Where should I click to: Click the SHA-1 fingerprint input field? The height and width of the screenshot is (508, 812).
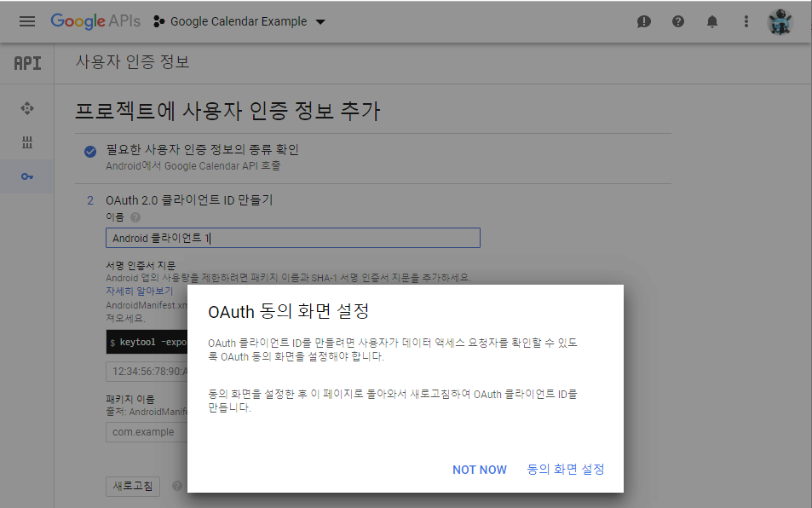147,372
